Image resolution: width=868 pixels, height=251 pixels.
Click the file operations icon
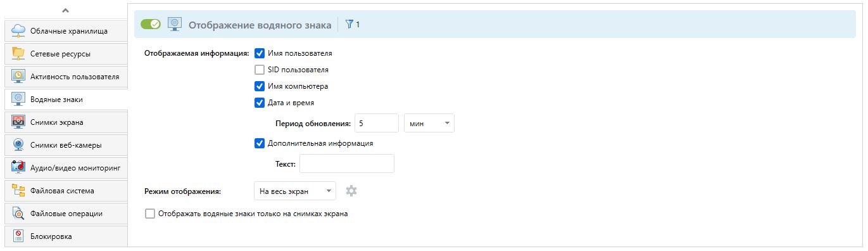click(x=18, y=213)
